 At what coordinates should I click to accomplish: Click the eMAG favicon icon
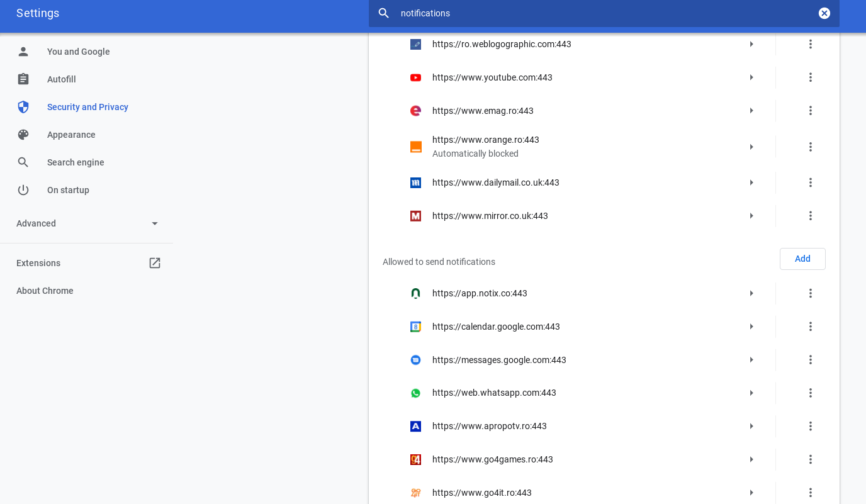[x=415, y=111]
